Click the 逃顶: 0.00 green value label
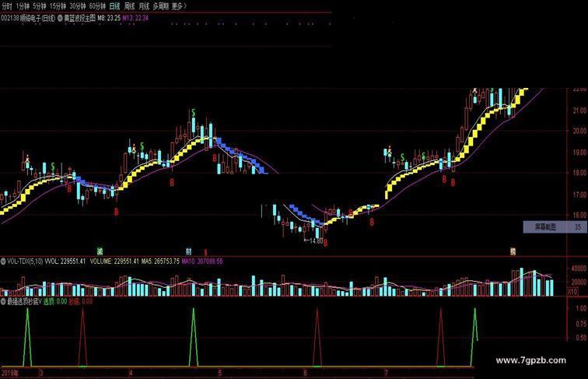588x379 pixels. [x=55, y=301]
